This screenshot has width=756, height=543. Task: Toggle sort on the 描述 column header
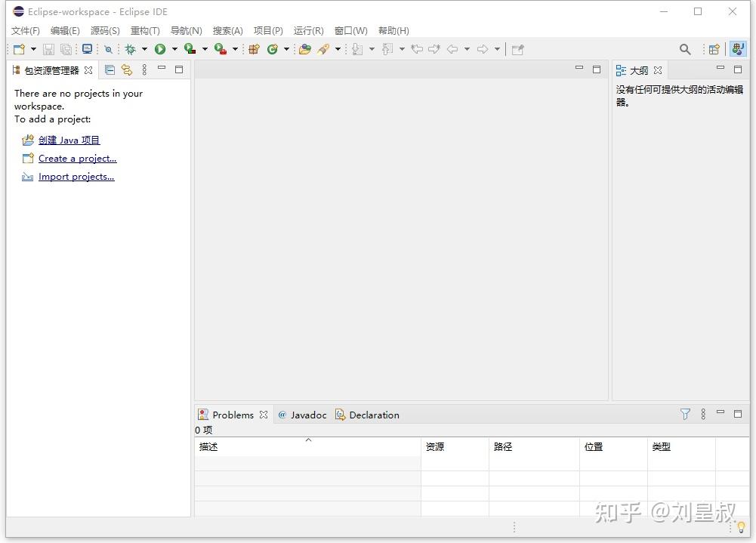click(x=307, y=446)
